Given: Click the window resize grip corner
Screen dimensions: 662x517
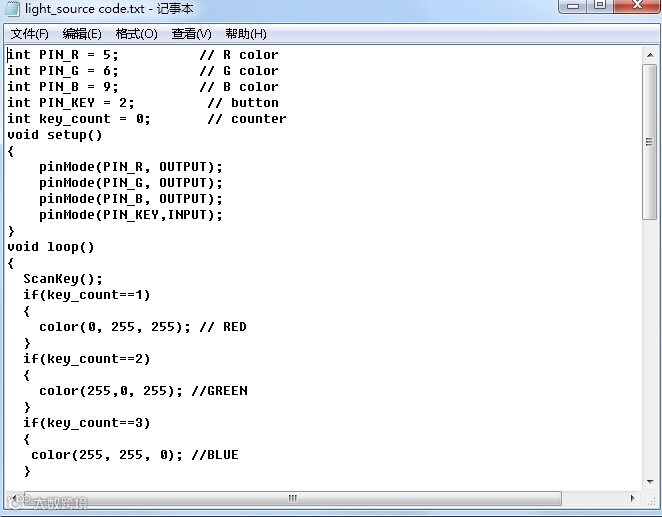Looking at the screenshot, I should point(651,499).
